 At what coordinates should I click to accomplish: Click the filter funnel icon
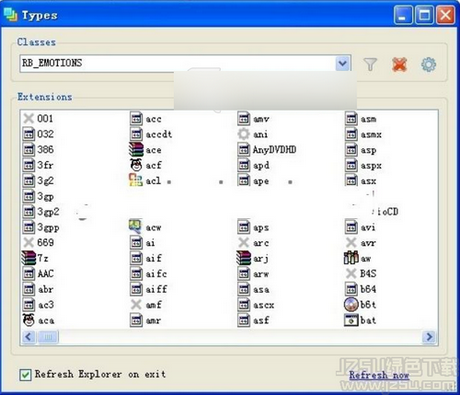tap(370, 64)
